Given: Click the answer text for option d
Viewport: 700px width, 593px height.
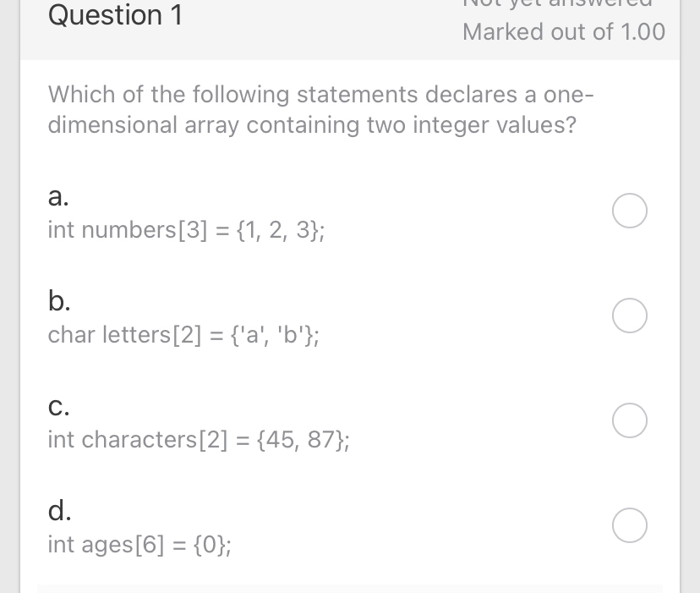Looking at the screenshot, I should 139,544.
